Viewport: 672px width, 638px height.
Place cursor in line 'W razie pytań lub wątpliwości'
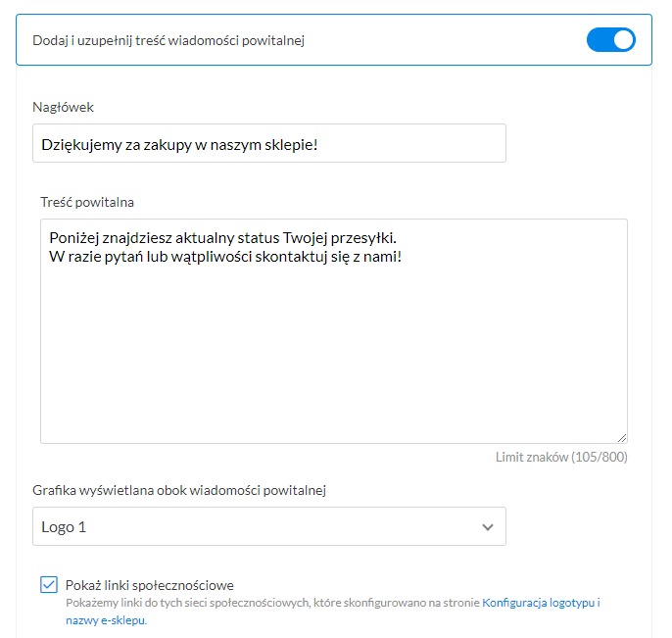click(225, 257)
